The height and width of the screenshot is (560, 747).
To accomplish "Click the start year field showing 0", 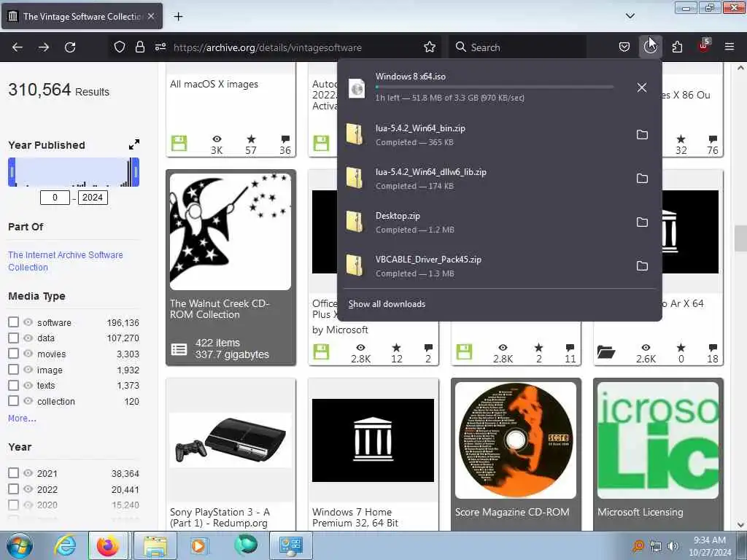I will 55,198.
